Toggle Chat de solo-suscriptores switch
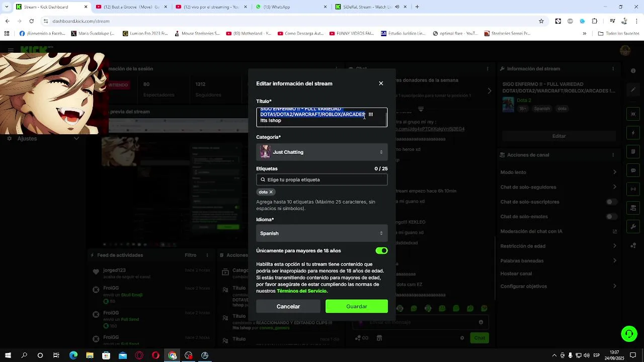The width and height of the screenshot is (644, 362). pyautogui.click(x=611, y=202)
